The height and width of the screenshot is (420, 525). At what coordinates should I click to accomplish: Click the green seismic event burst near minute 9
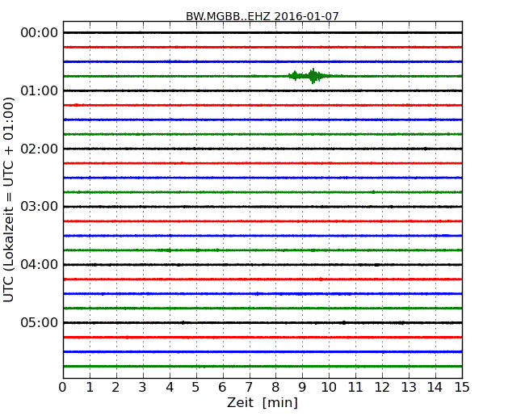coord(308,76)
